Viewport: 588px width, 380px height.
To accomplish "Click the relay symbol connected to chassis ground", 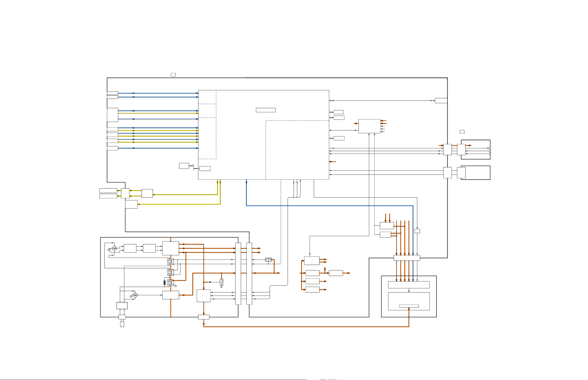I will pos(171,282).
